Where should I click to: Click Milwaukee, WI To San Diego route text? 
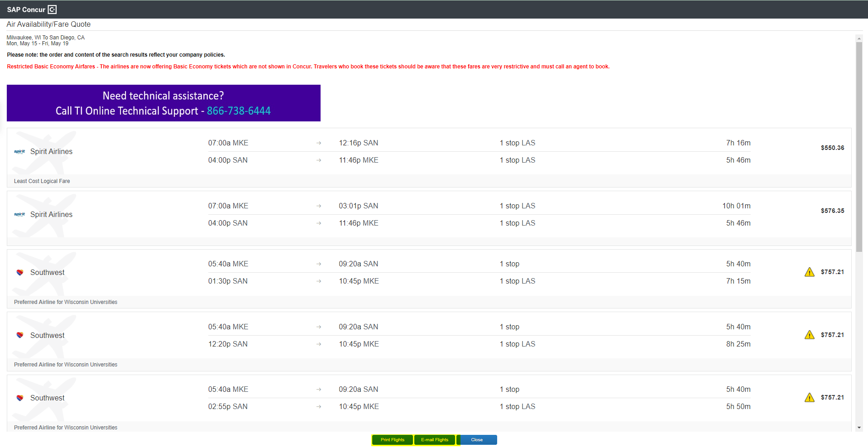[x=46, y=38]
